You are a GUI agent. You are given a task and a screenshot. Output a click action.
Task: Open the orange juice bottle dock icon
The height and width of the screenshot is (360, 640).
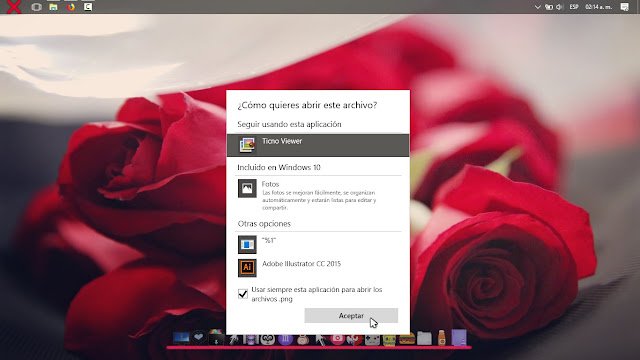point(442,338)
